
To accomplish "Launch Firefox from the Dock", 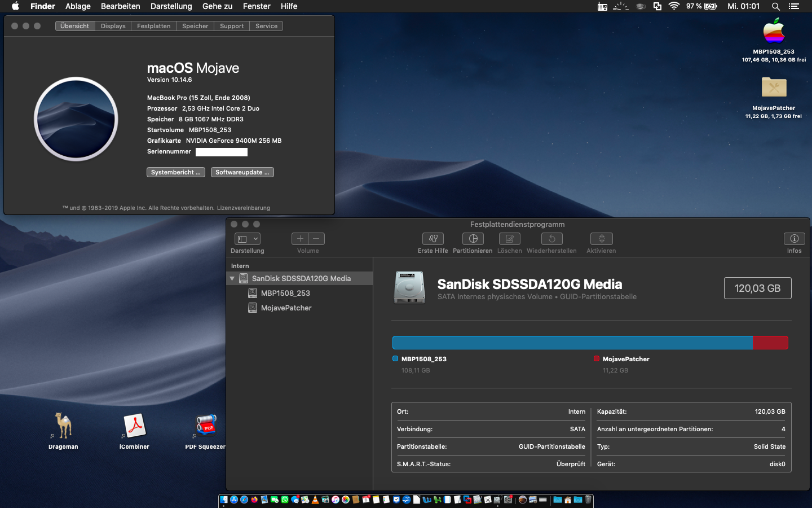I will 254,500.
